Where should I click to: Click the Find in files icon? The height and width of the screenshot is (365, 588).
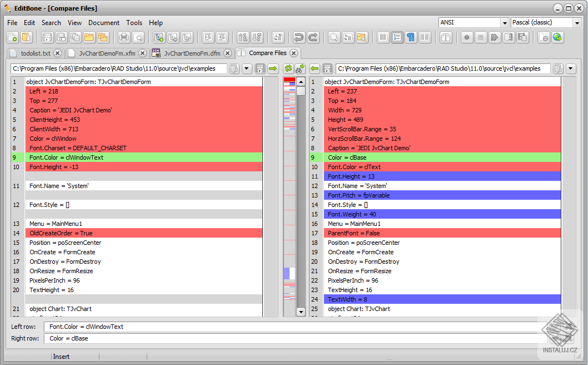[x=362, y=37]
